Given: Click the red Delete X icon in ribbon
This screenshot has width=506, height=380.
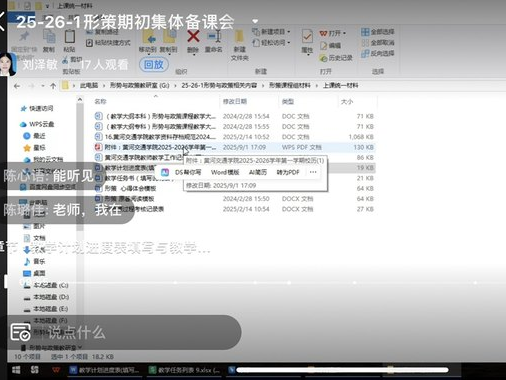Looking at the screenshot, I should tap(193, 36).
